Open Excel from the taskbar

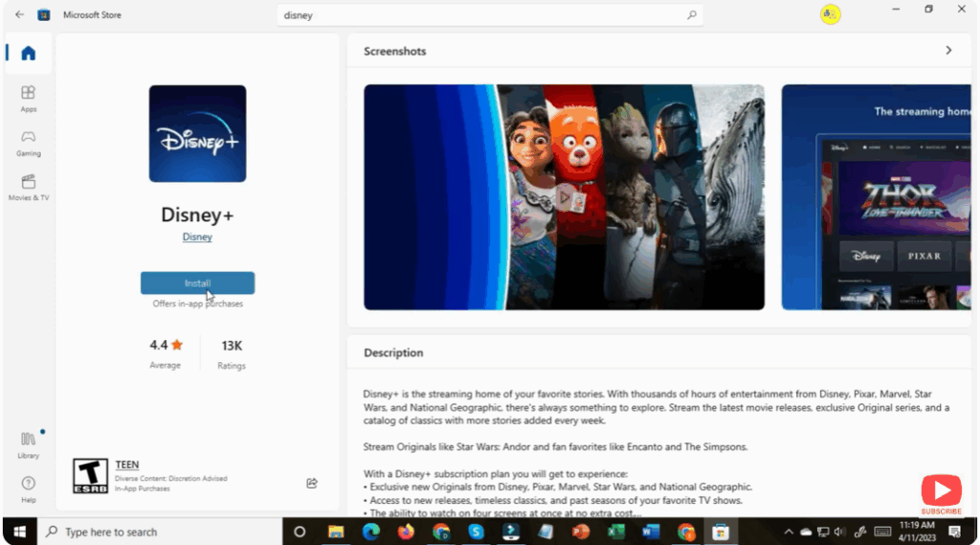pos(615,532)
